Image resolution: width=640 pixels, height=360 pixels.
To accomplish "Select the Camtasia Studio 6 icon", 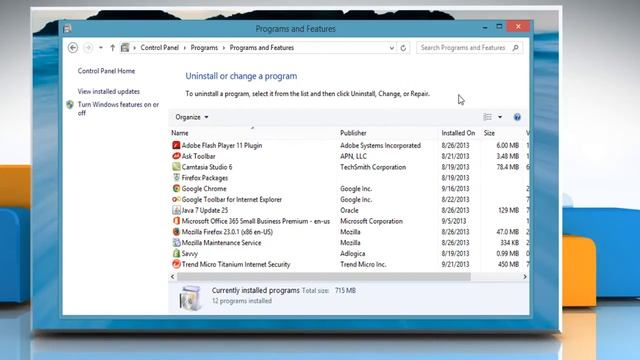I will (176, 167).
